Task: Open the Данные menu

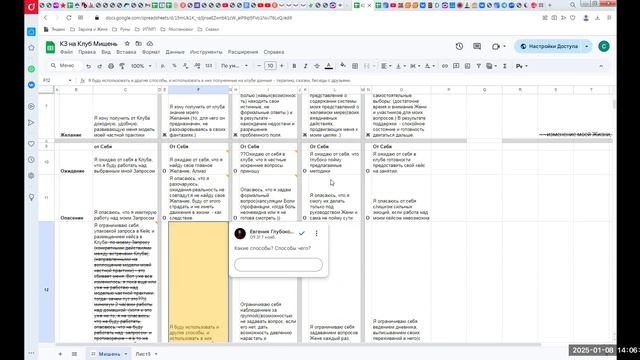Action: tap(175, 52)
